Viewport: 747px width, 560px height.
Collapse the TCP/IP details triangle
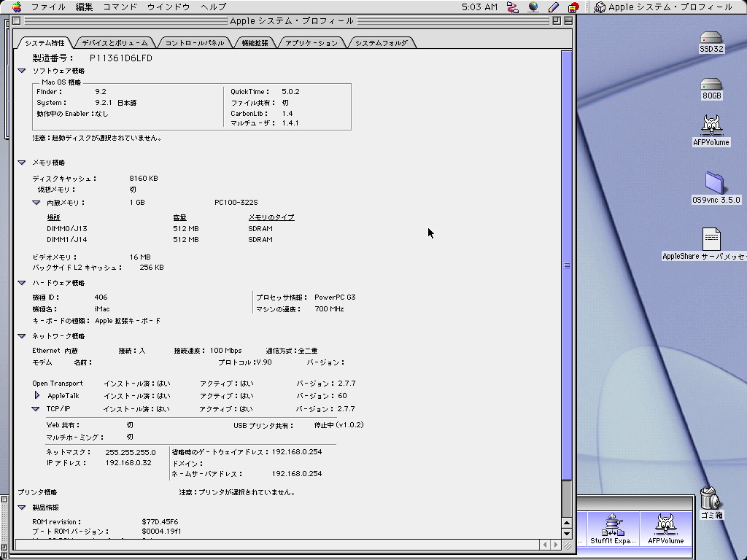click(35, 408)
